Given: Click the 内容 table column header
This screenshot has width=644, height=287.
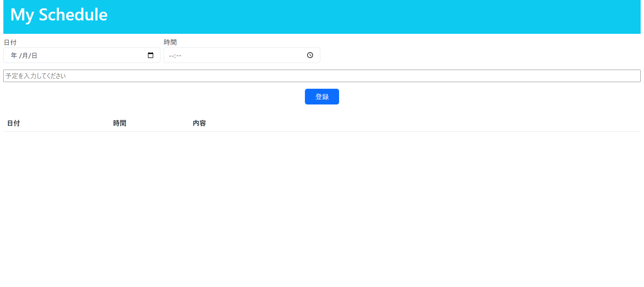Looking at the screenshot, I should 199,123.
